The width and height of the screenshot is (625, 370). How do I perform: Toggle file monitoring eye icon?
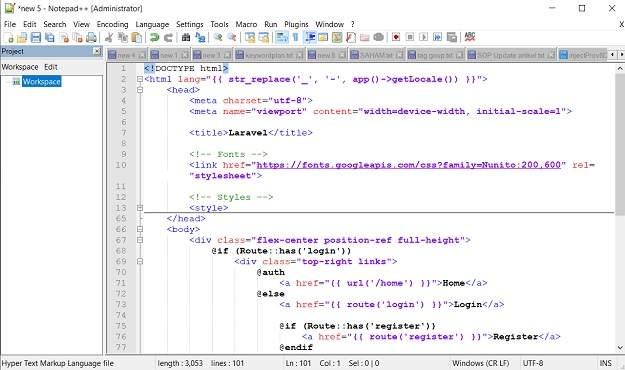click(379, 37)
